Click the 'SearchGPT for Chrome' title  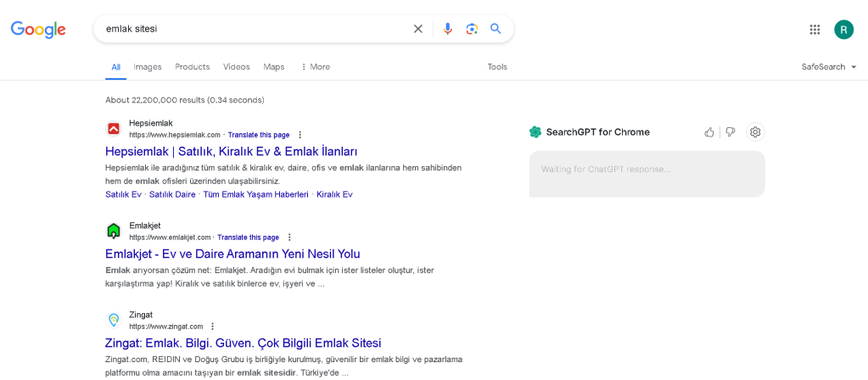pyautogui.click(x=598, y=132)
